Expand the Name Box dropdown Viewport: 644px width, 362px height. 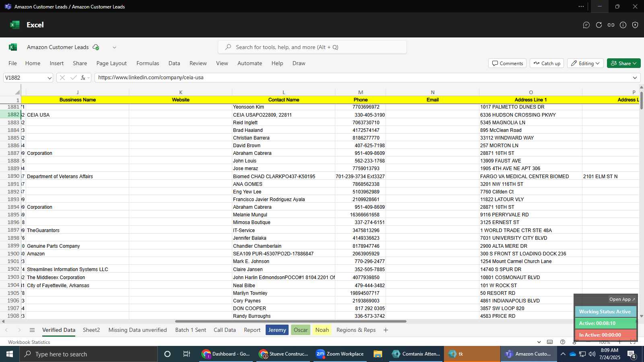point(50,78)
